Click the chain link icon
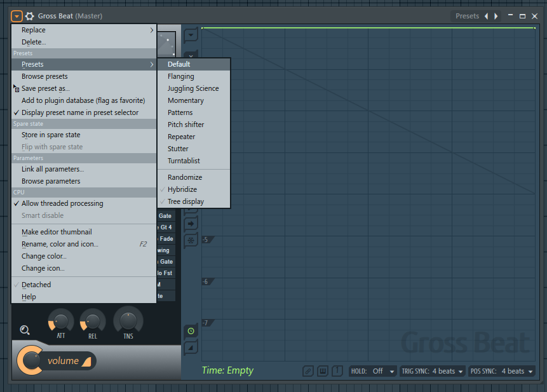Image resolution: width=547 pixels, height=392 pixels. tap(307, 371)
